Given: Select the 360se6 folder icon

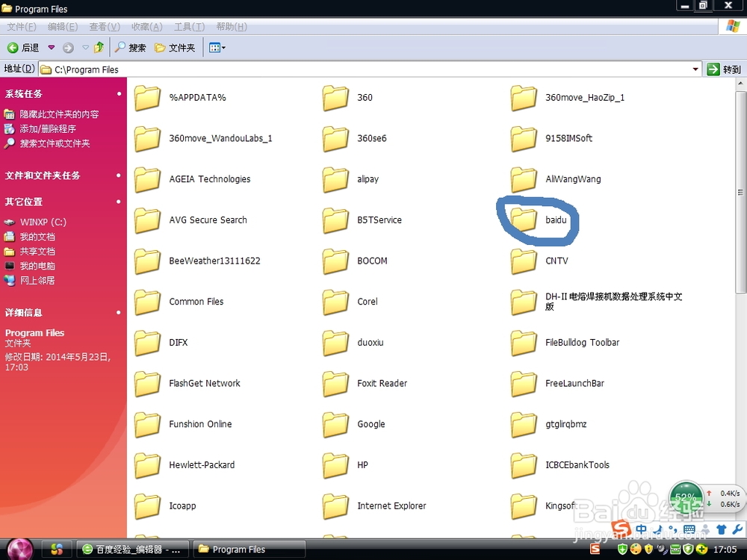Looking at the screenshot, I should (335, 139).
